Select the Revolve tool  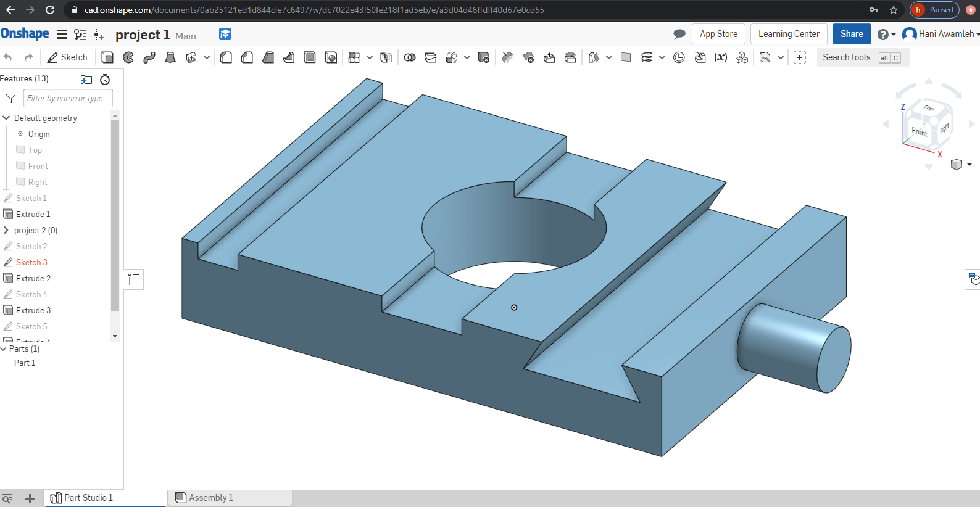(128, 57)
